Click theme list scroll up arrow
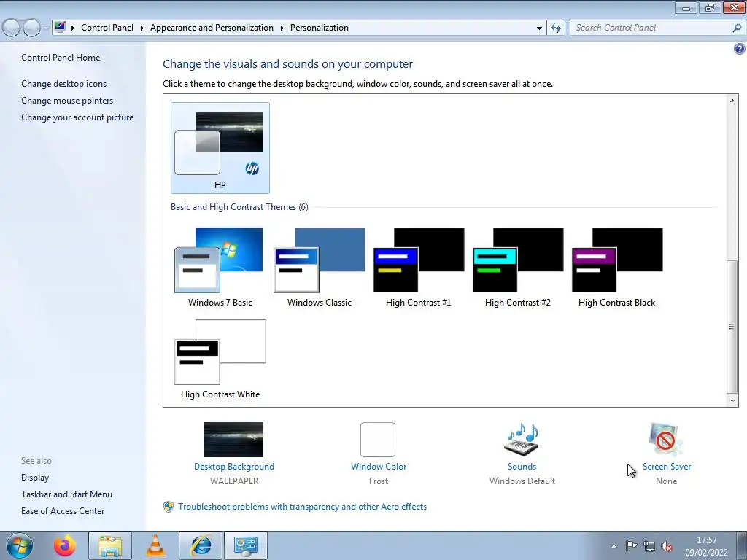747x560 pixels. (732, 101)
